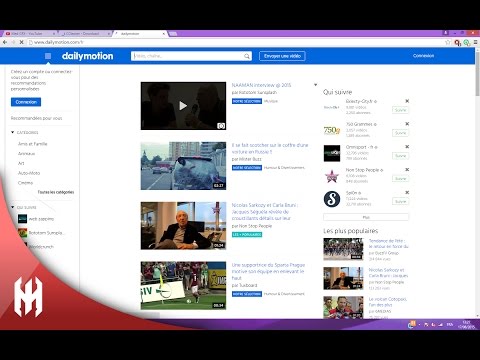Dismiss the 750 Grammes suggestion
Viewport: 480px width, 360px height.
407,124
